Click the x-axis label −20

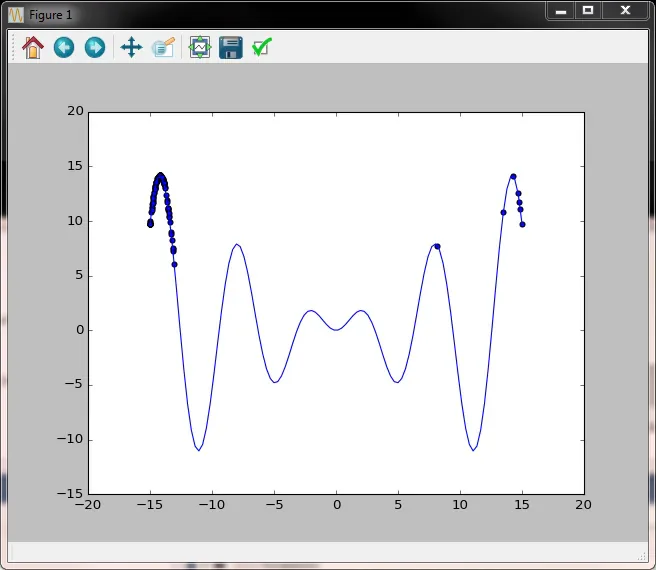point(88,505)
